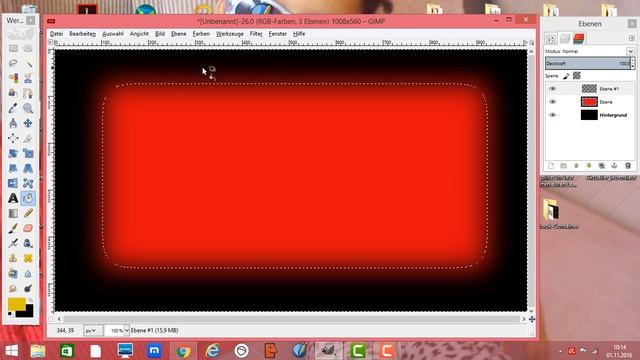Adjust the Deckkraft opacity slider
This screenshot has width=640, height=360.
pos(587,63)
